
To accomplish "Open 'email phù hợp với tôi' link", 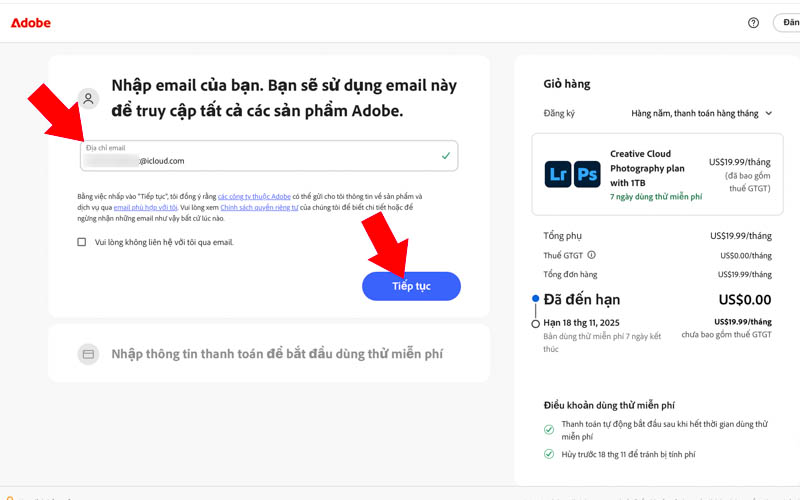I will pos(145,207).
